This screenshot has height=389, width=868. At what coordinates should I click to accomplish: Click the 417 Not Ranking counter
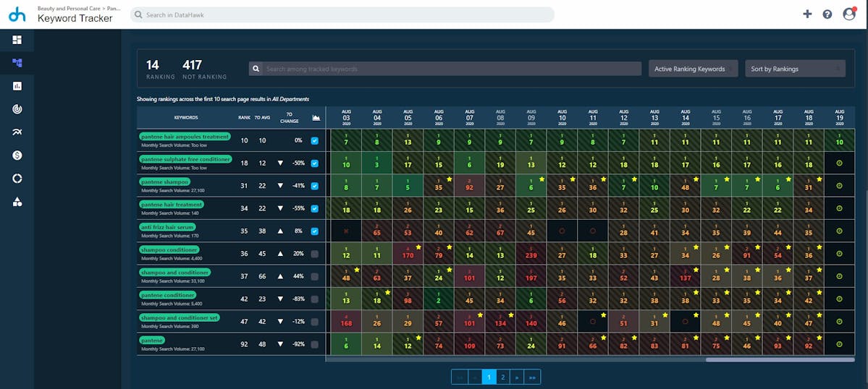pos(205,69)
